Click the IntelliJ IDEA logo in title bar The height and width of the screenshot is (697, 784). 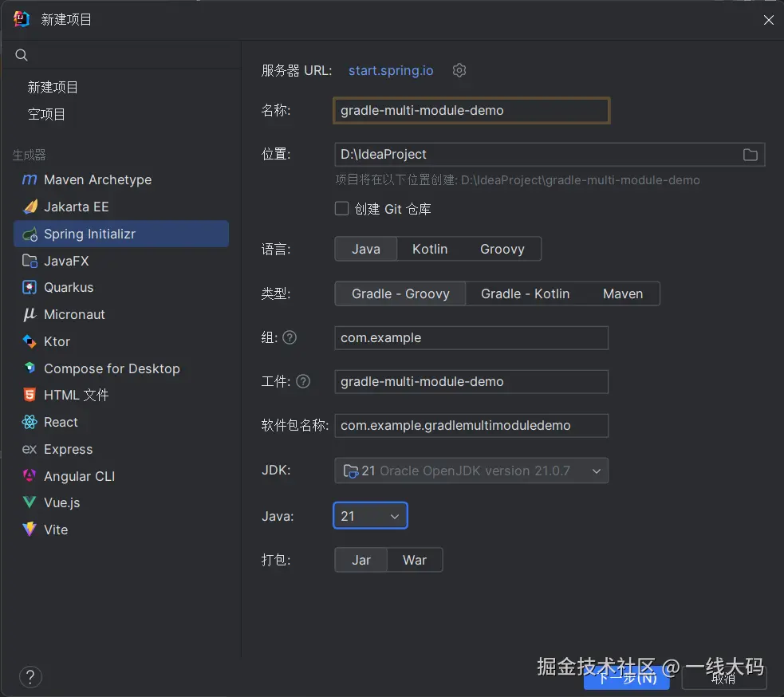(22, 19)
